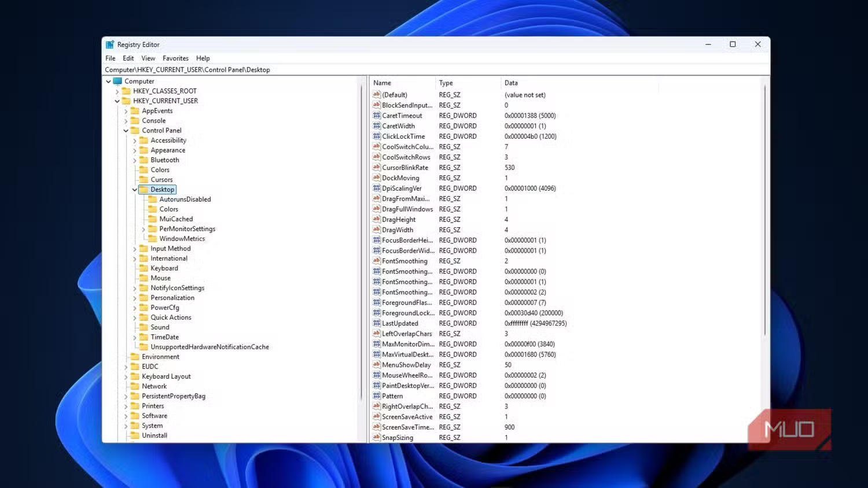Sort values by the Type column header

pos(446,83)
